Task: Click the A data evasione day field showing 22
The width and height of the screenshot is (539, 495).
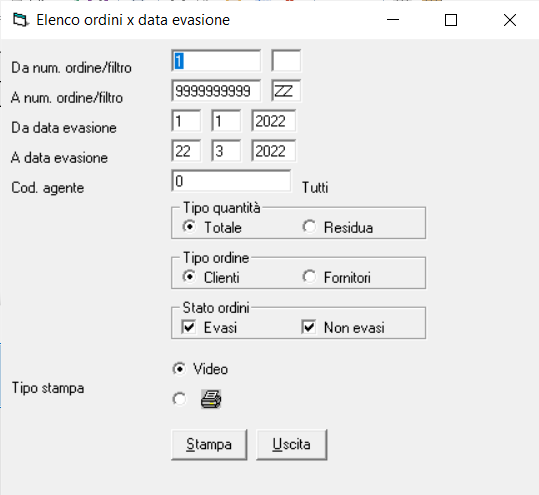Action: click(186, 151)
